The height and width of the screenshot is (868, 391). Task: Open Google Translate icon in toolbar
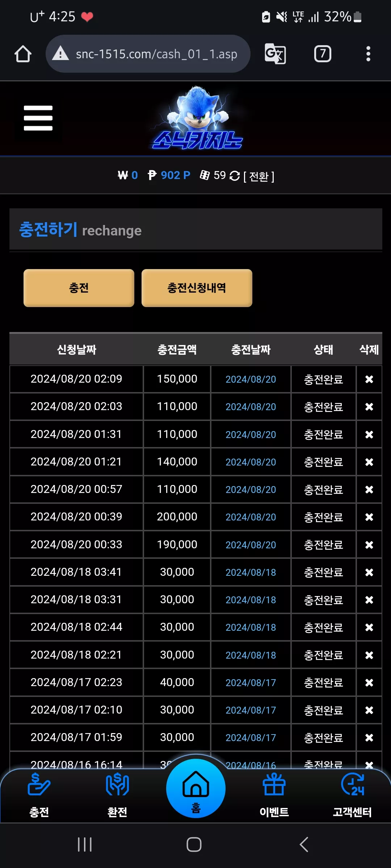pyautogui.click(x=275, y=54)
